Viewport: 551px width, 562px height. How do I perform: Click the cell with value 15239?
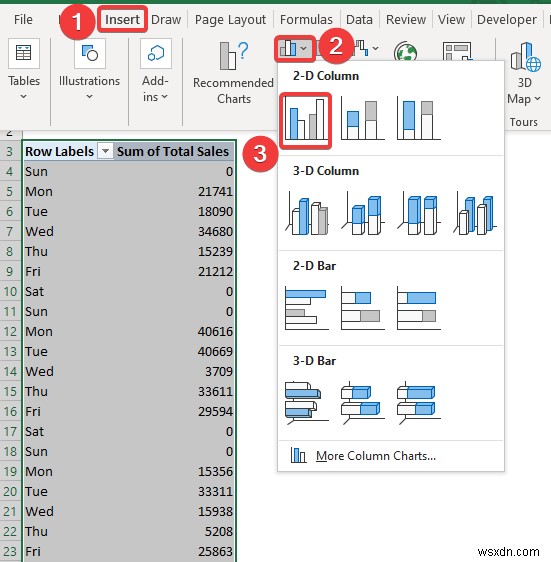pos(174,252)
